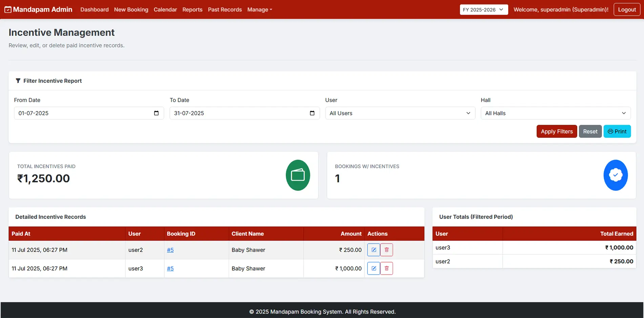
Task: Click the From Date input field
Action: 89,113
